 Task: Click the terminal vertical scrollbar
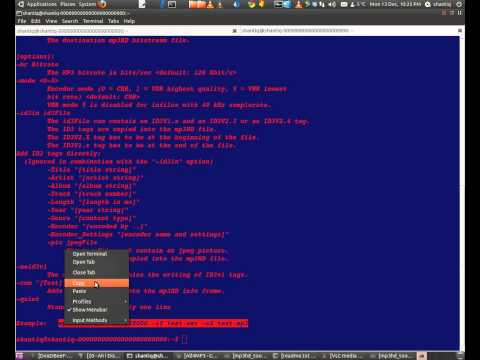tap(462, 193)
